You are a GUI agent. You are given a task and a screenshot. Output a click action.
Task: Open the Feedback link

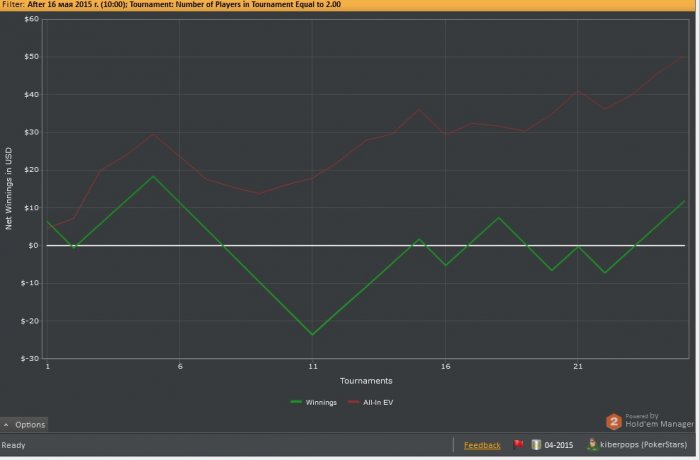(x=482, y=445)
